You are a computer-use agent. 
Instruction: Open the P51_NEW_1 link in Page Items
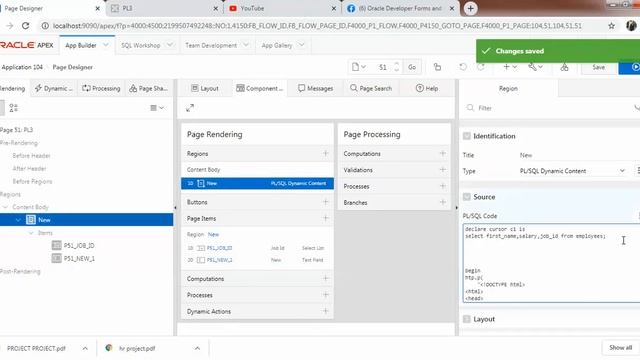click(x=219, y=260)
